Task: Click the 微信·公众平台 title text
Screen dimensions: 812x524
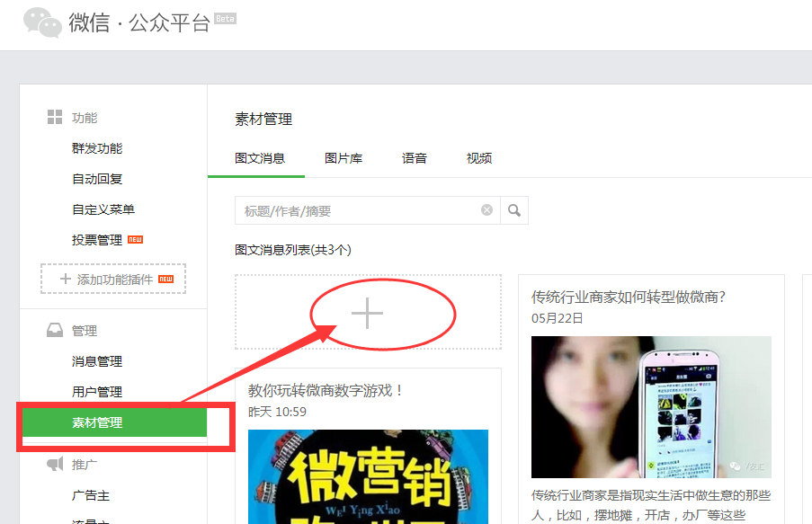Action: (139, 22)
